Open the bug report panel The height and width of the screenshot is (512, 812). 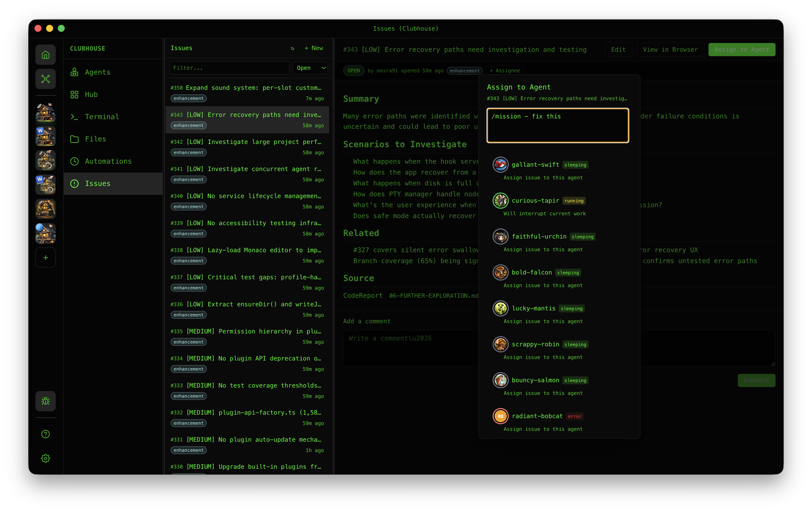(46, 401)
